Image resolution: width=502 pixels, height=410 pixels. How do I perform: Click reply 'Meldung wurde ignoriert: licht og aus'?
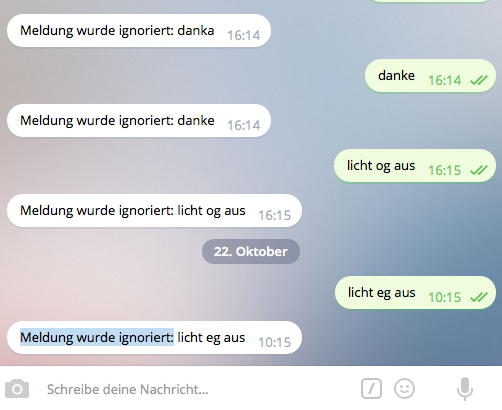pyautogui.click(x=154, y=211)
